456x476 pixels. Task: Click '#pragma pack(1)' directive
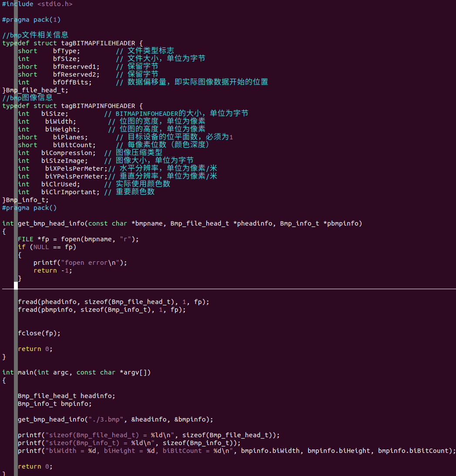click(31, 20)
